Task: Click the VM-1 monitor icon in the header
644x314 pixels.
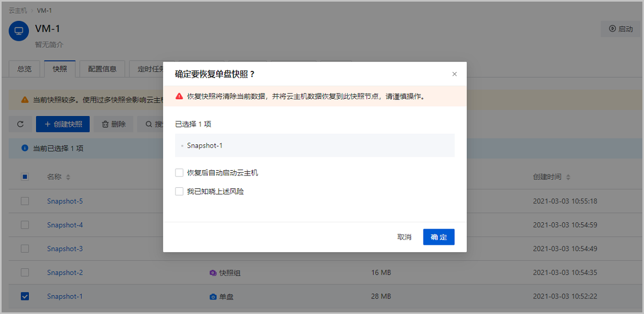Action: [18, 31]
